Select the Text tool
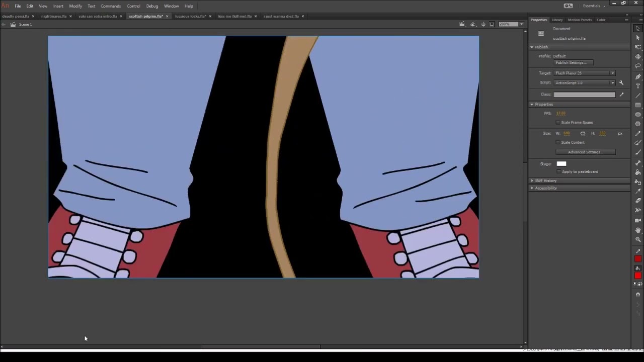The image size is (644, 362). tap(638, 85)
